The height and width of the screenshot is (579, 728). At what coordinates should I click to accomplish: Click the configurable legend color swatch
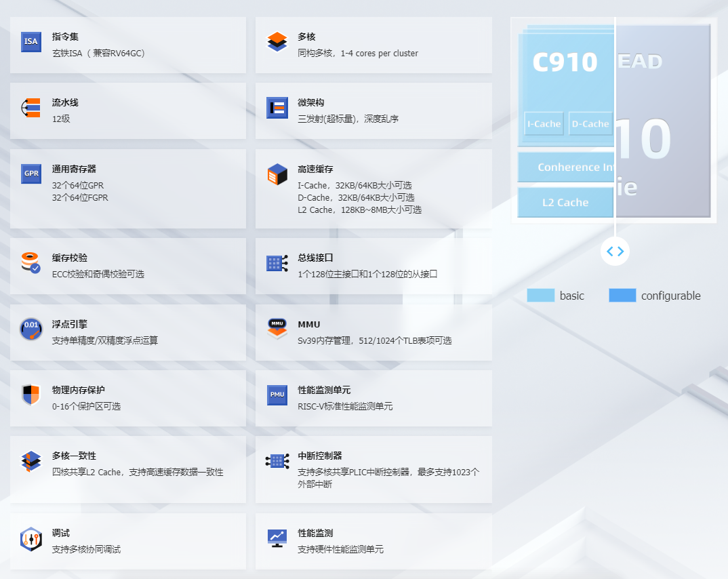coord(622,296)
